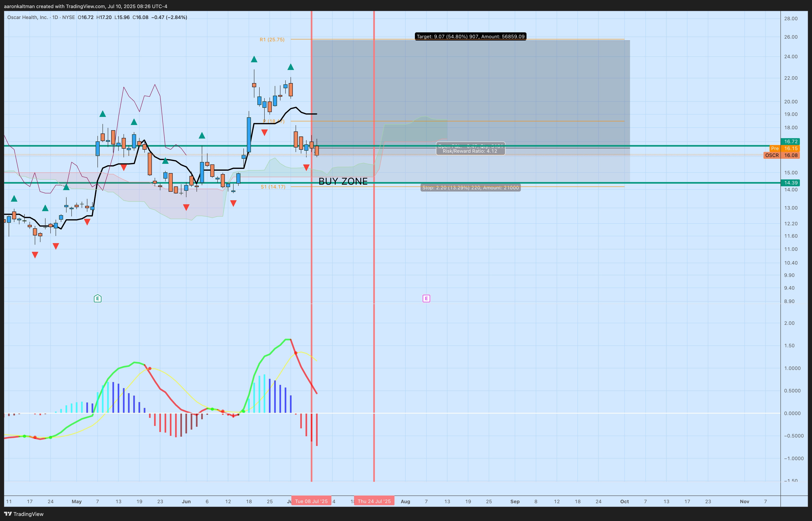Viewport: 812px width, 521px height.
Task: Click the Nov label on time axis
Action: click(x=745, y=501)
